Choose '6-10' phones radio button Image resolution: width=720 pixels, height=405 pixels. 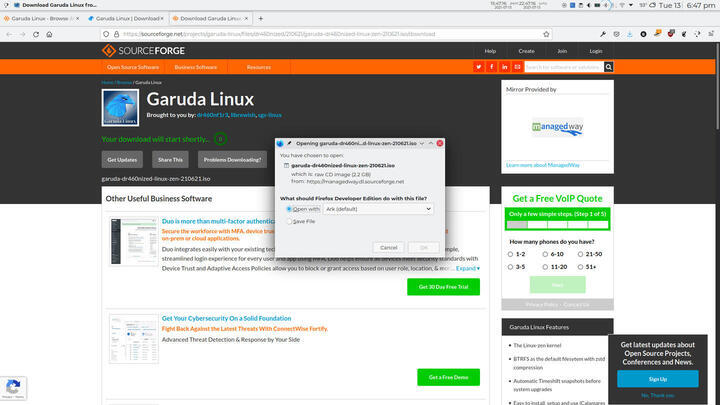545,254
